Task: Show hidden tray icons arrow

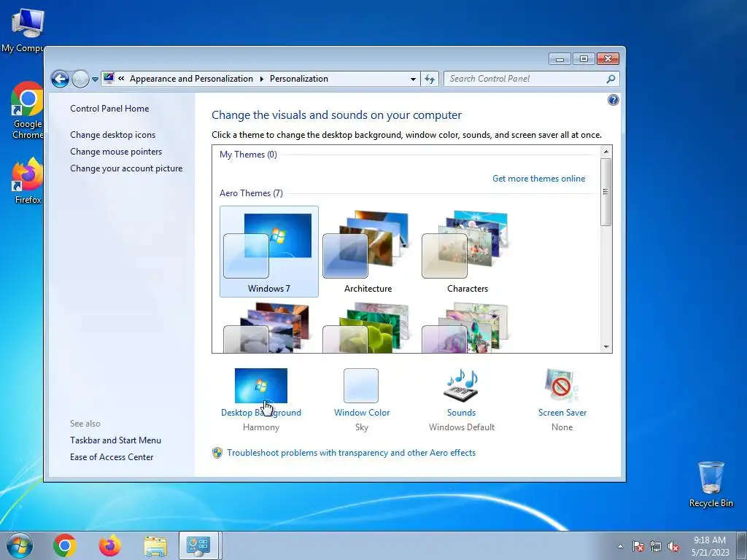Action: click(x=620, y=546)
